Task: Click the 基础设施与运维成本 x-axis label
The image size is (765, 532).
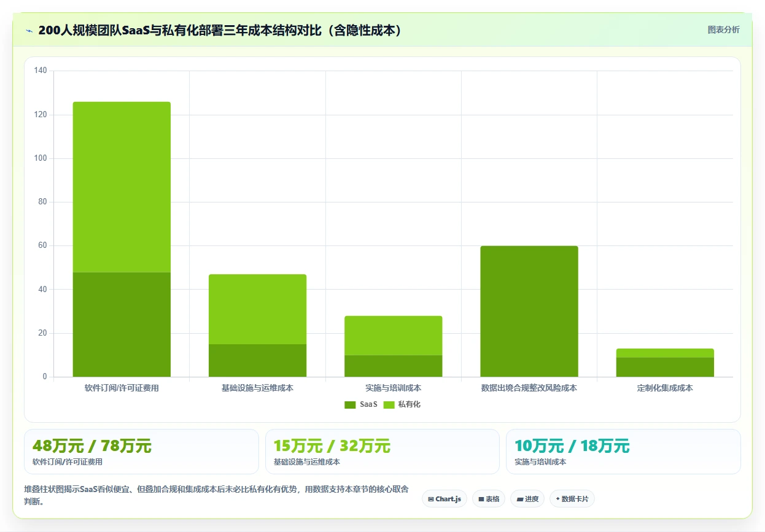Action: coord(257,388)
